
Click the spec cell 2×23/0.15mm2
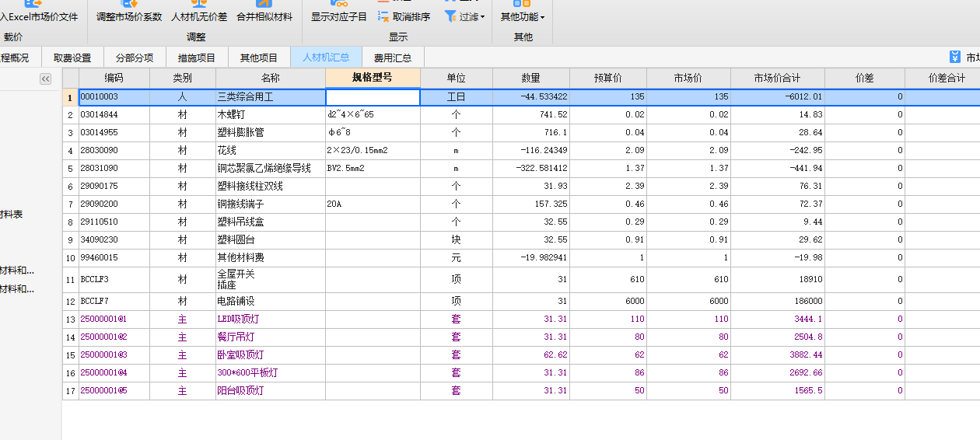coord(373,151)
